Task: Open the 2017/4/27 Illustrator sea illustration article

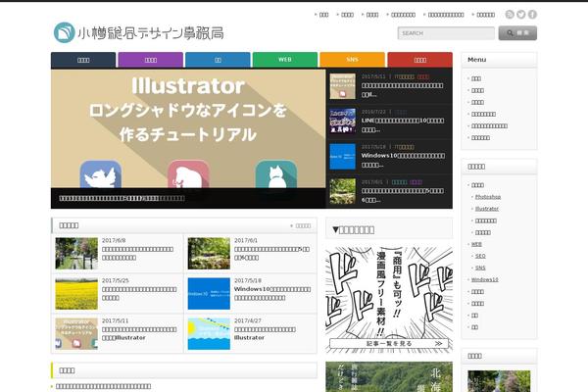Action: (x=250, y=333)
